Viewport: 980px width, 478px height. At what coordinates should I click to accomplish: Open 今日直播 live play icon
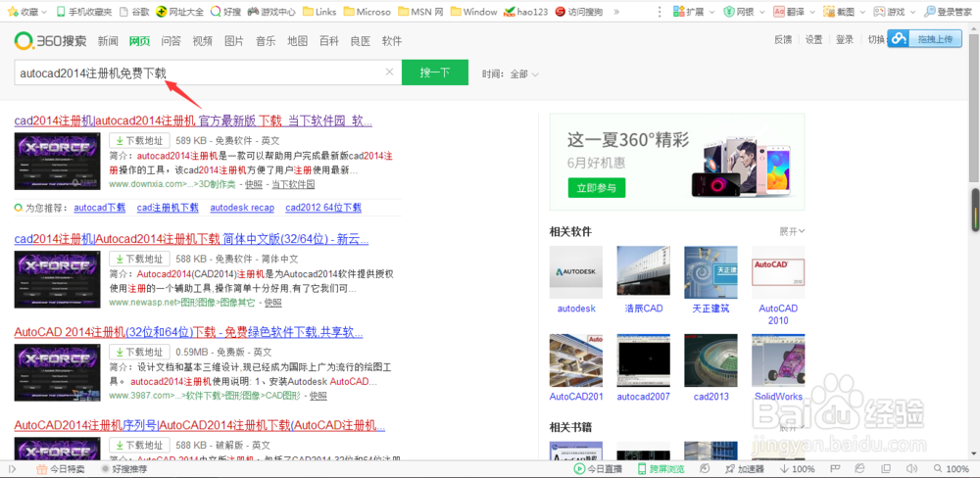click(598, 468)
